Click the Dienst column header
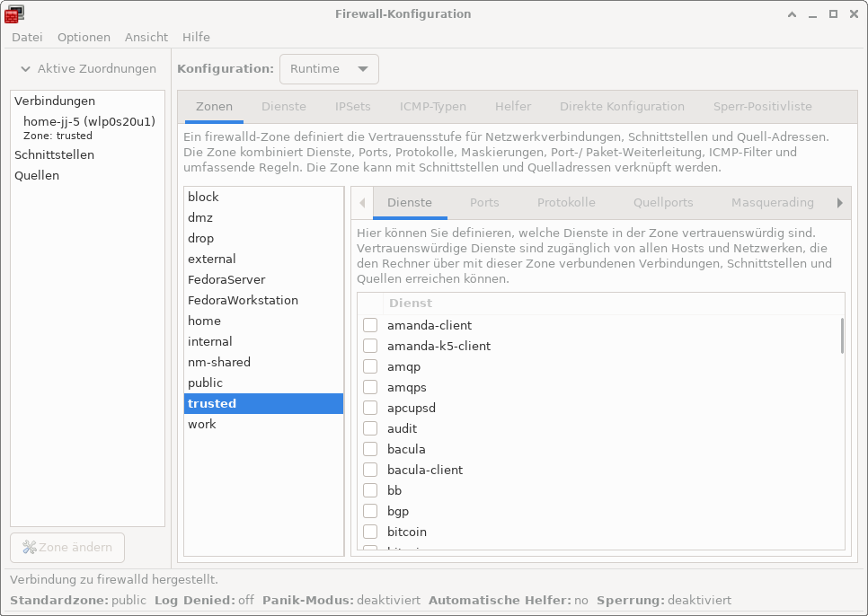 (411, 304)
